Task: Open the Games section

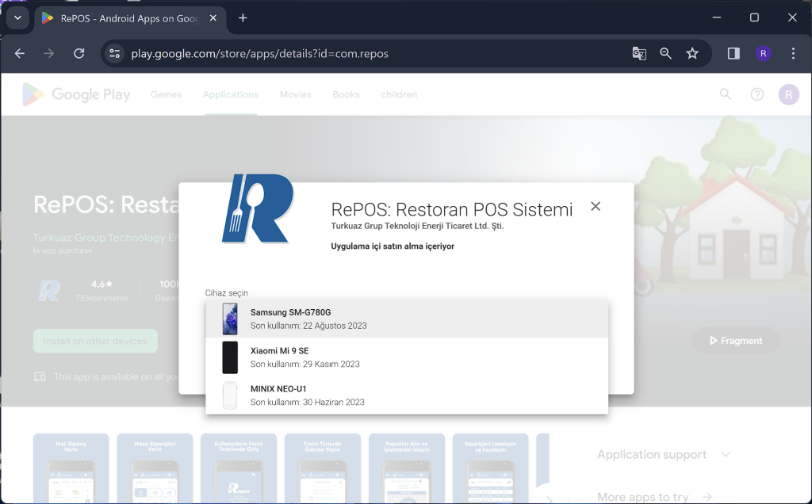Action: [x=166, y=94]
